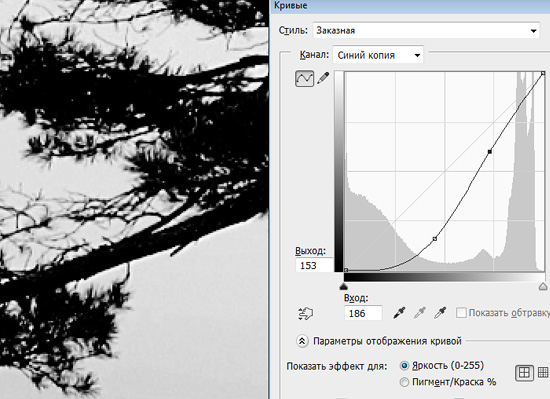Enable the Показать обтравку checkbox

coord(461,313)
